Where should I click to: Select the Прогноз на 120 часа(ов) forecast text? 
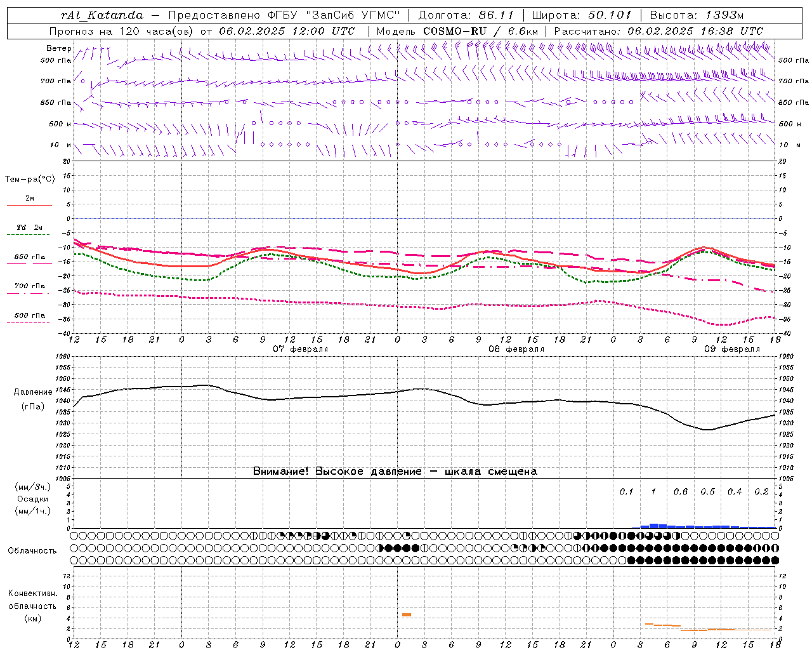[121, 31]
